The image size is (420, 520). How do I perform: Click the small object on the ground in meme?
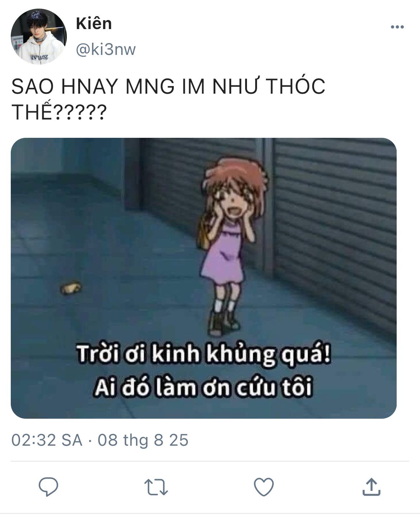pyautogui.click(x=71, y=288)
